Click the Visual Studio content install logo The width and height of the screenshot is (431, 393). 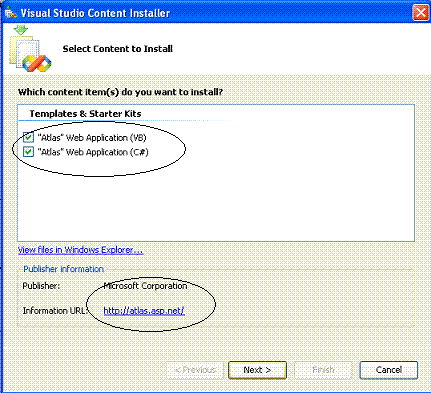(30, 49)
